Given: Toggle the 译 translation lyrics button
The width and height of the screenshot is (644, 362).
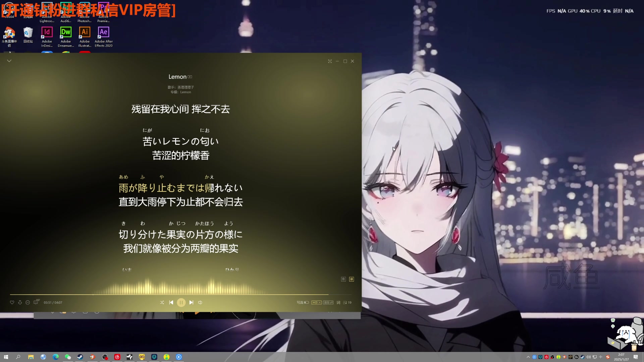Looking at the screenshot, I should tap(352, 279).
